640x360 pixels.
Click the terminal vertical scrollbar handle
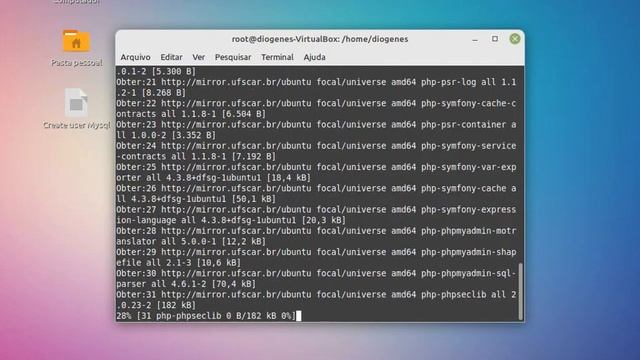[x=520, y=291]
